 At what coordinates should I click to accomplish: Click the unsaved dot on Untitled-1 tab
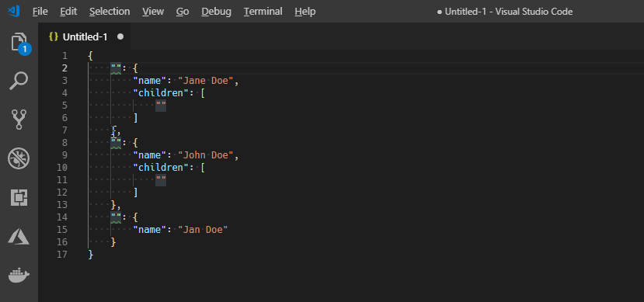(120, 37)
